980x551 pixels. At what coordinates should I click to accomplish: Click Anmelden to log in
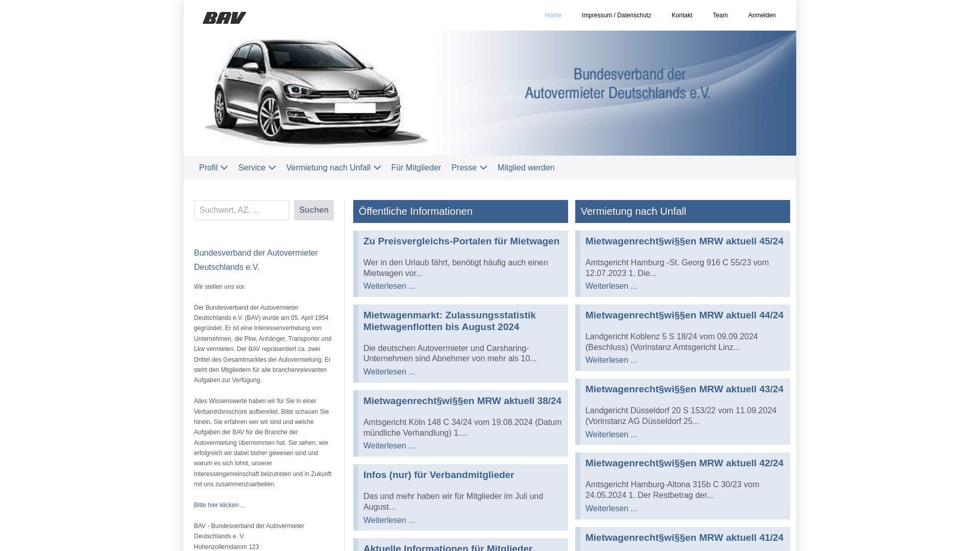point(762,15)
